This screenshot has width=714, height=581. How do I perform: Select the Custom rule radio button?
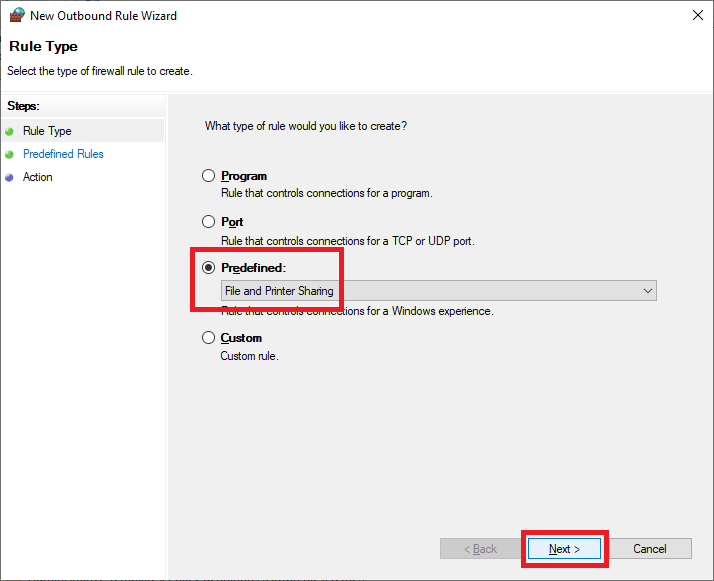(x=209, y=338)
